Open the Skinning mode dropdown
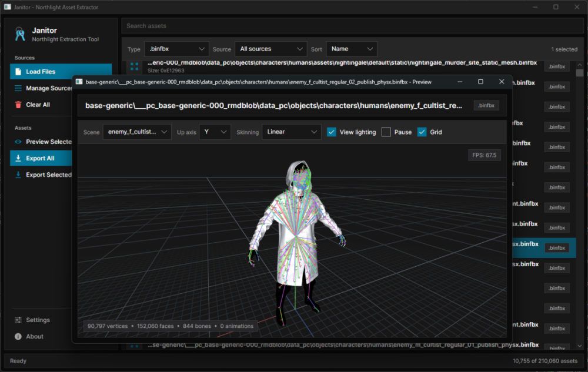The image size is (588, 372). [292, 132]
